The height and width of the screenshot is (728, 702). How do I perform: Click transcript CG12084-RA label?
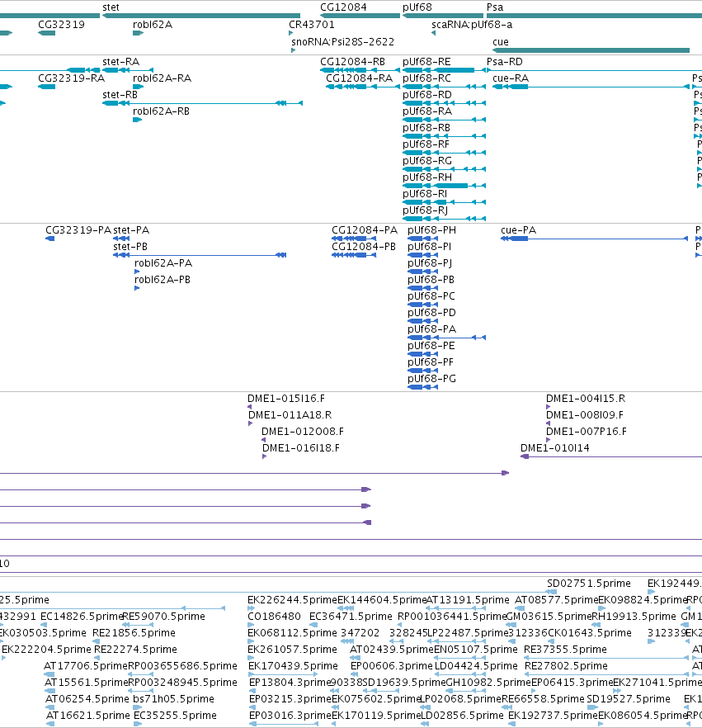click(x=359, y=78)
